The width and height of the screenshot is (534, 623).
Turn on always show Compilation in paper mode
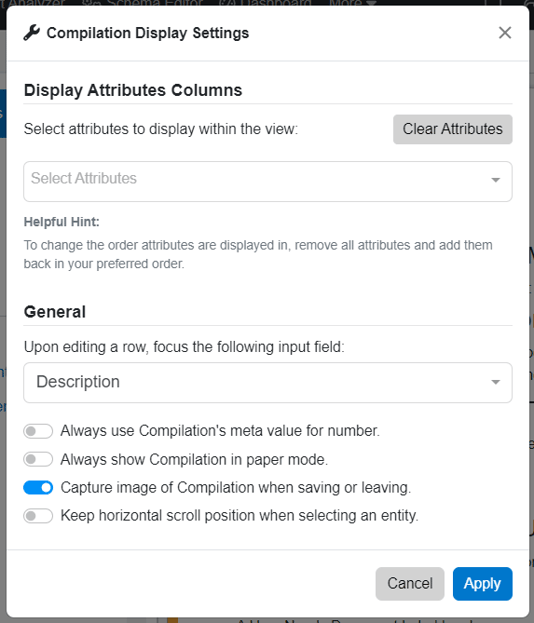(38, 459)
